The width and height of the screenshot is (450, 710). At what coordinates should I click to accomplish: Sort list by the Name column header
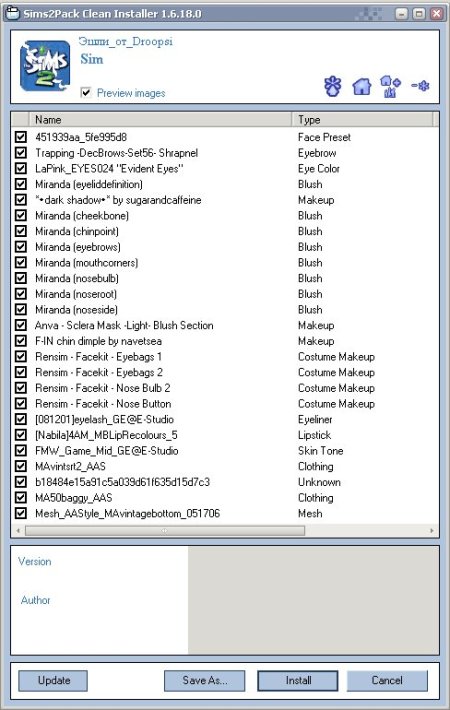pos(160,120)
